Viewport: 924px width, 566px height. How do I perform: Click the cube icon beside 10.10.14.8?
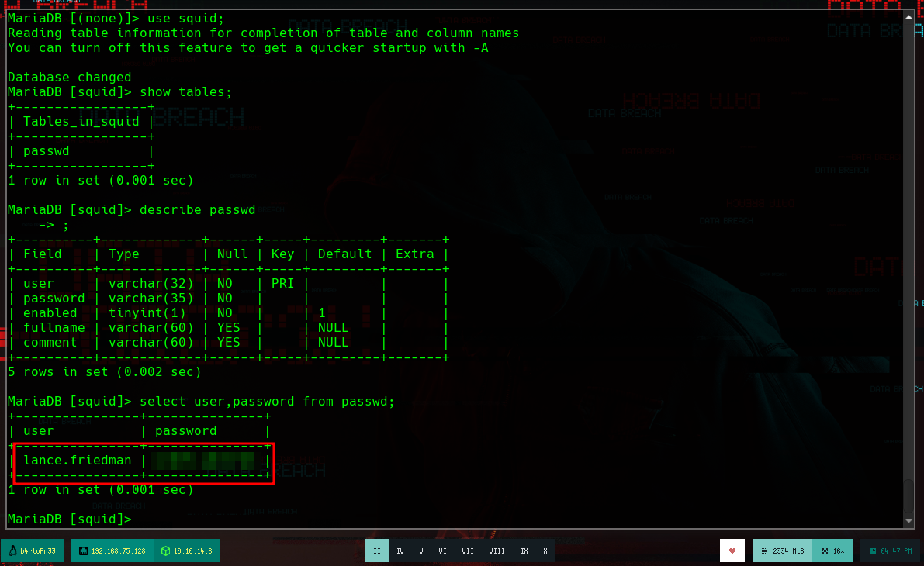pos(165,551)
